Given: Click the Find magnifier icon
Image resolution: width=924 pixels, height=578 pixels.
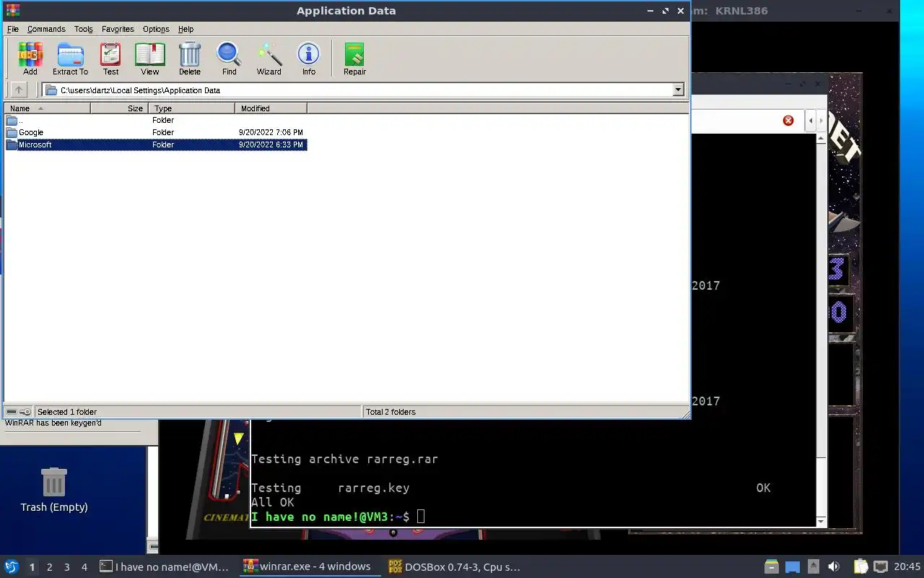Looking at the screenshot, I should tap(229, 59).
